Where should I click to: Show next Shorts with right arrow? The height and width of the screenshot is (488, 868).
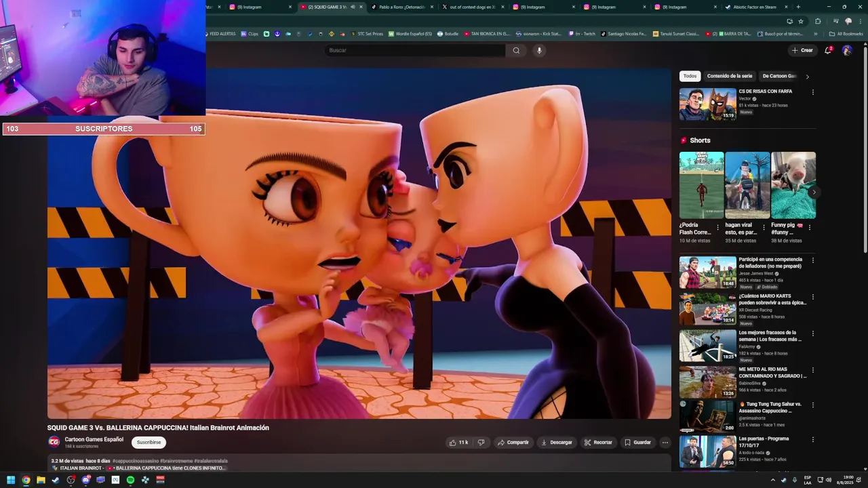click(x=814, y=192)
